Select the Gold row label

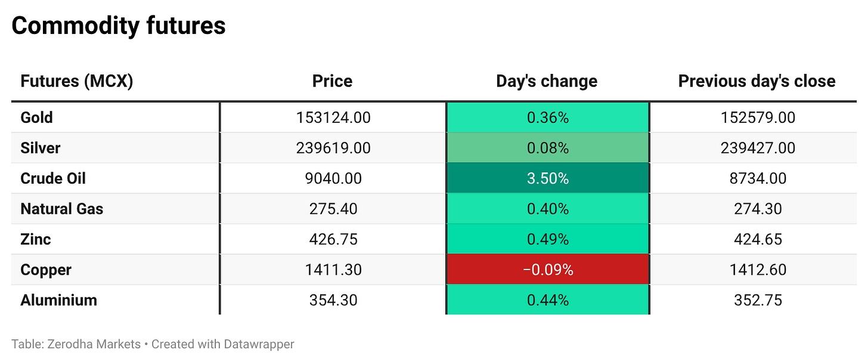[x=36, y=117]
